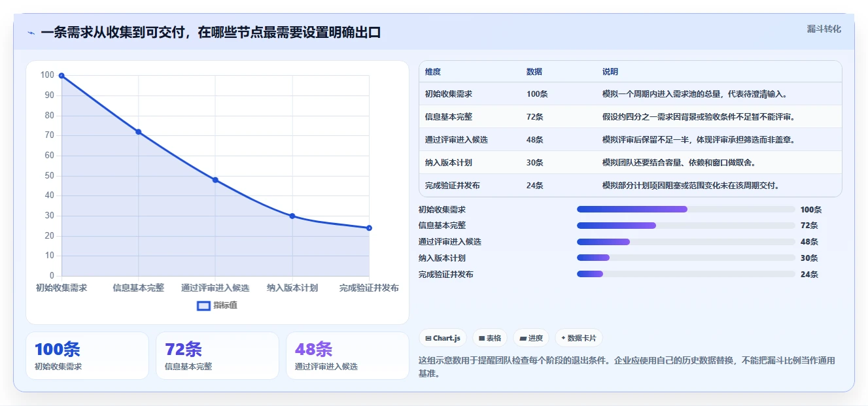868x406 pixels.
Task: Click the 通过评审进入候选 progress bar
Action: (686, 242)
